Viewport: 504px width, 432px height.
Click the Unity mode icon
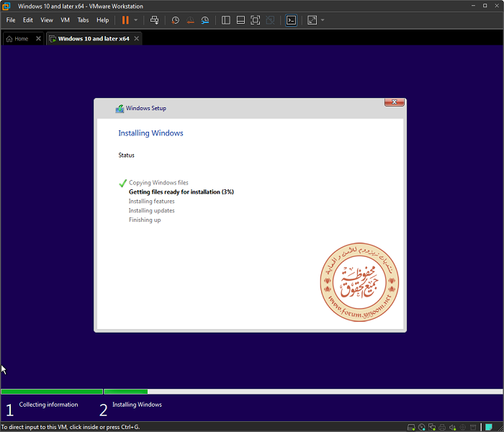[x=270, y=20]
